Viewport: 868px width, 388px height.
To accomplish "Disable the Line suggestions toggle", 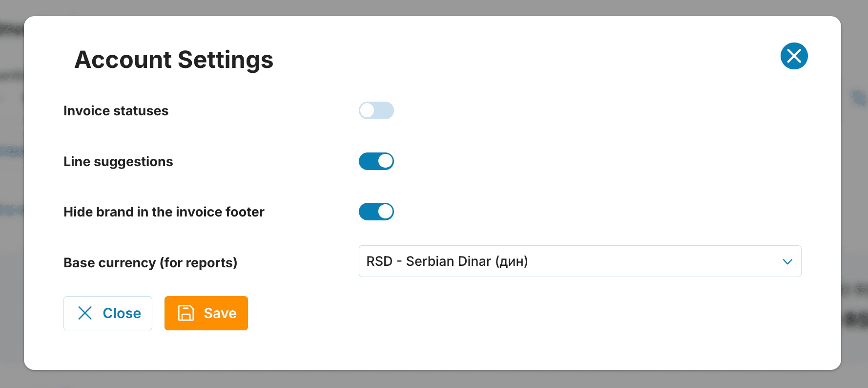I will point(376,161).
